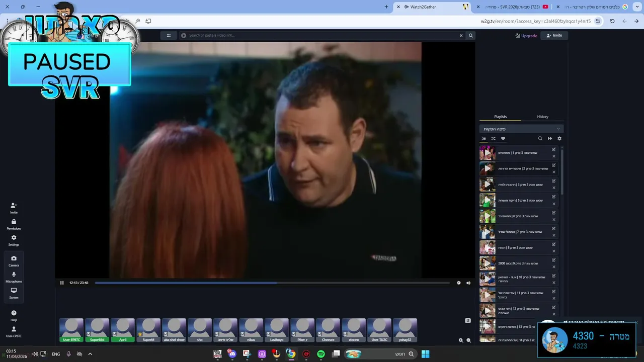Zoom in user tiles magnifier
The width and height of the screenshot is (644, 362).
point(461,340)
